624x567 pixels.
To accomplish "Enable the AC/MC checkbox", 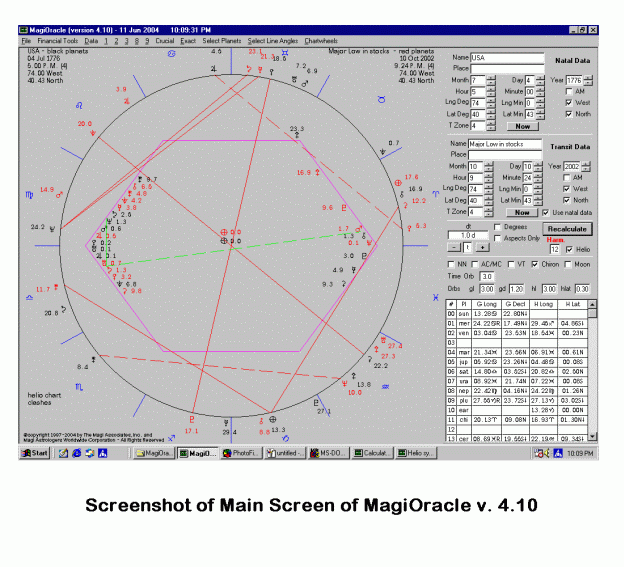I will [475, 264].
